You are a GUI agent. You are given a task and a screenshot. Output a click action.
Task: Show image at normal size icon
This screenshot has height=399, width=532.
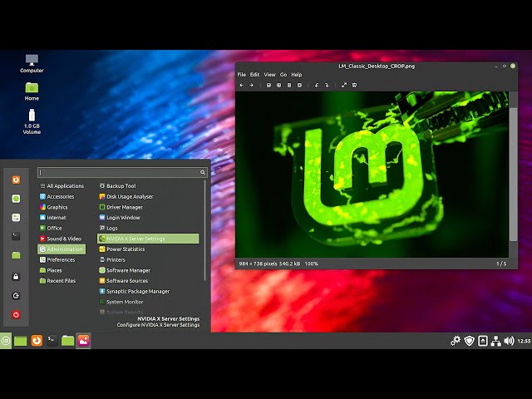(x=289, y=85)
